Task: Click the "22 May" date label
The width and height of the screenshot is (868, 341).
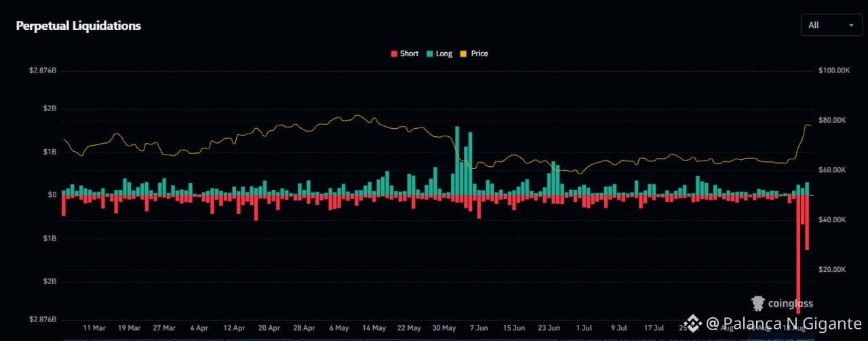Action: [x=409, y=327]
